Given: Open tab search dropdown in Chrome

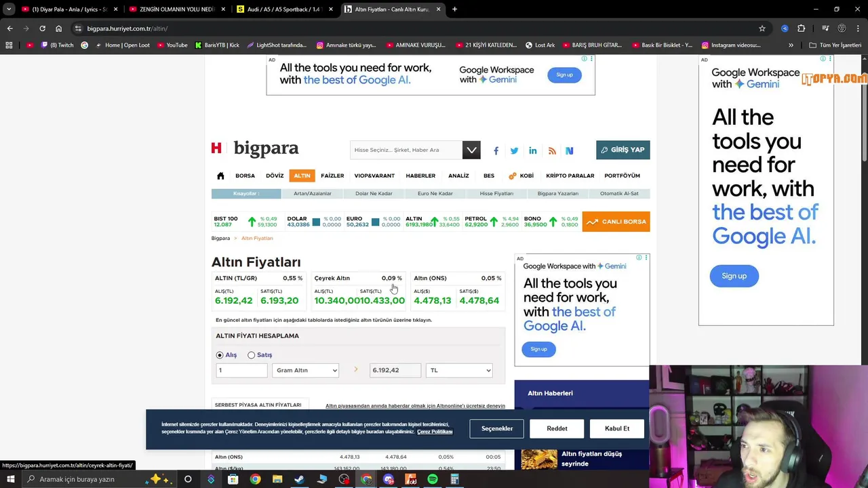Looking at the screenshot, I should tap(9, 9).
